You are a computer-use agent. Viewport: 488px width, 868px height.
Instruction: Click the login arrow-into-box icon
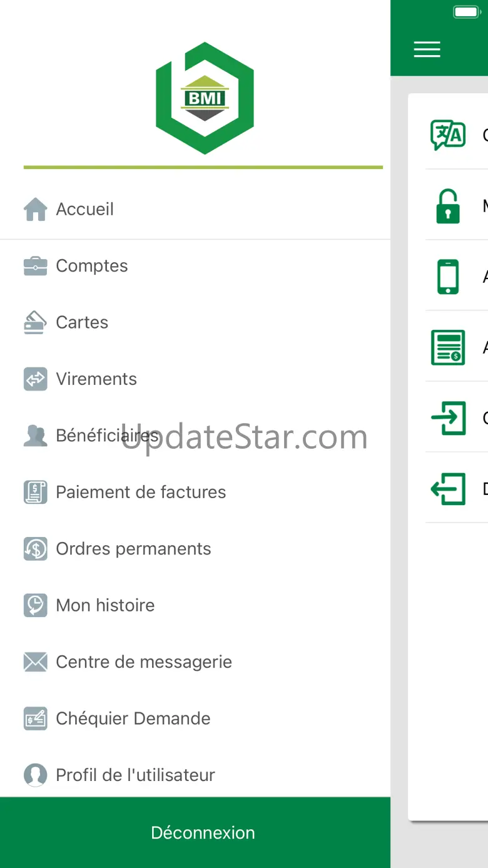[x=449, y=418]
